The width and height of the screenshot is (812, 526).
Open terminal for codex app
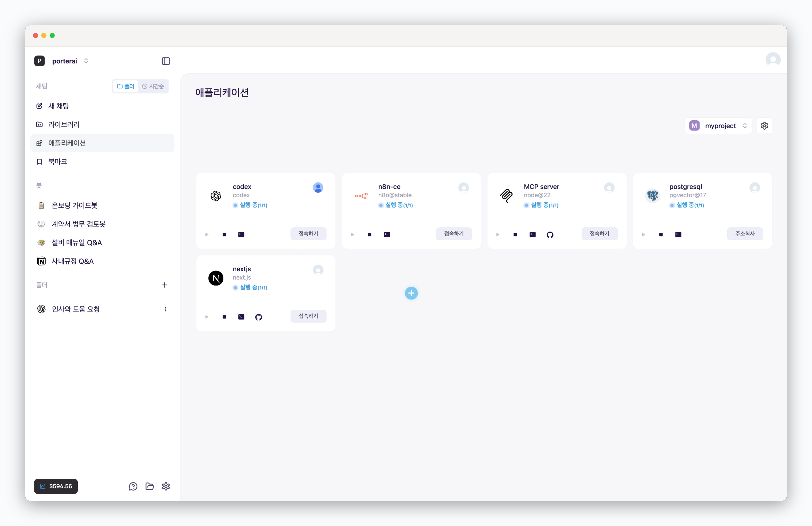241,235
